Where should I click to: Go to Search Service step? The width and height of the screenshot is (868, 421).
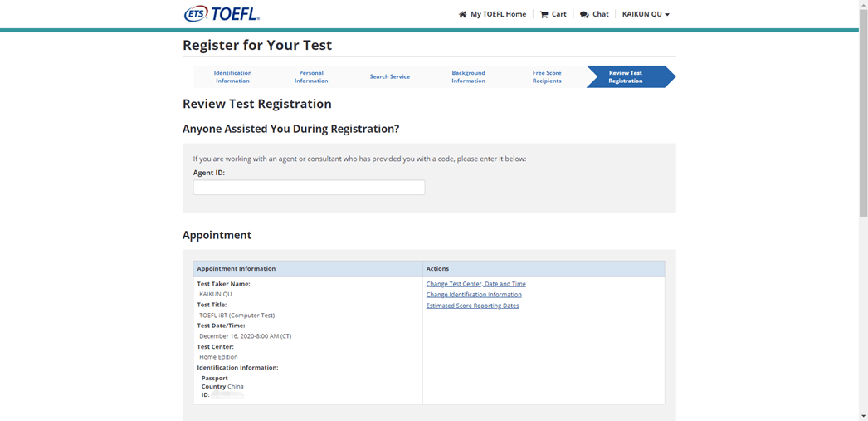pos(390,76)
